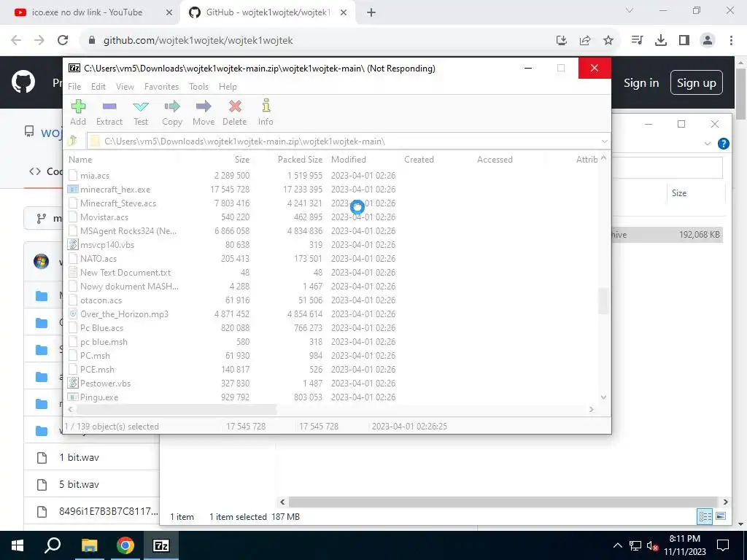Open a new Chrome tab
The image size is (747, 560).
coord(371,12)
